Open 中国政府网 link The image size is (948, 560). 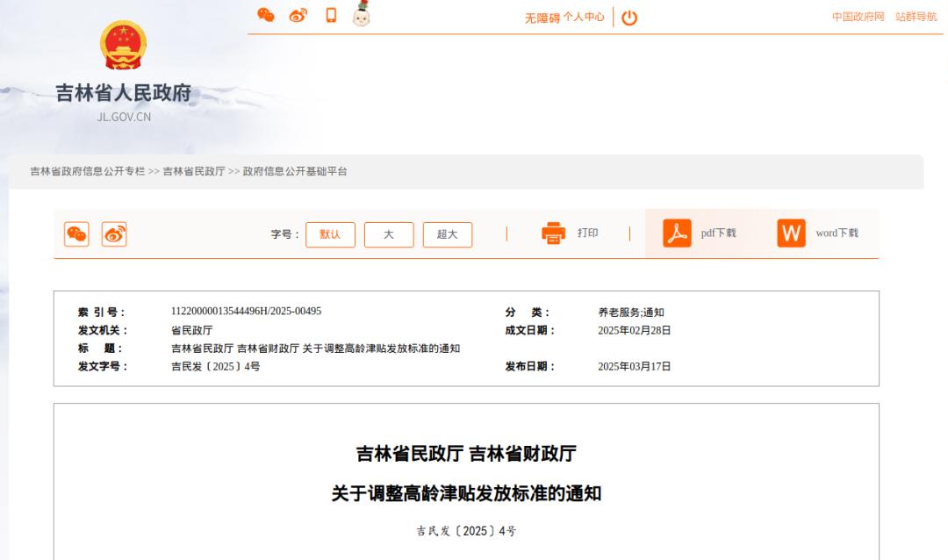[x=858, y=17]
